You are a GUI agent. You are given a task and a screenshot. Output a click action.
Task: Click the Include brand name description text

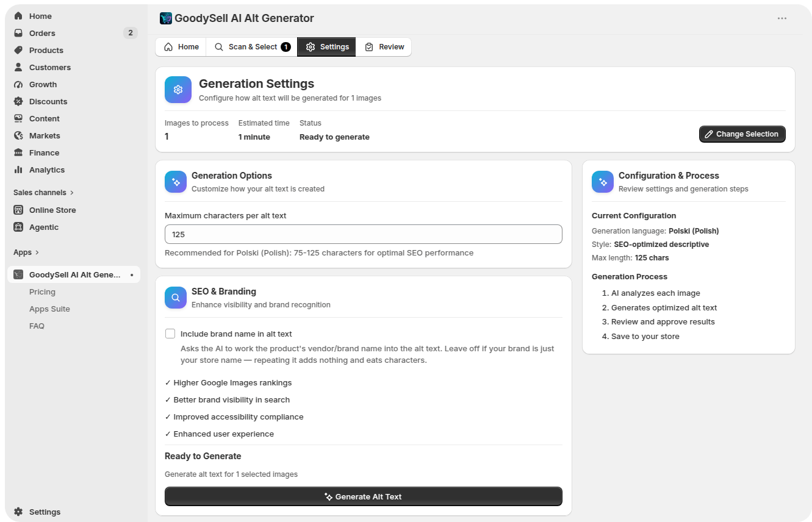pyautogui.click(x=367, y=354)
